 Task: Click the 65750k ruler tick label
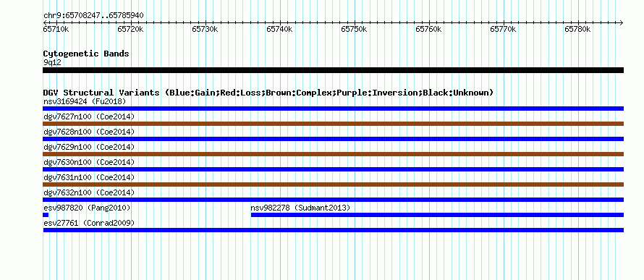[354, 29]
